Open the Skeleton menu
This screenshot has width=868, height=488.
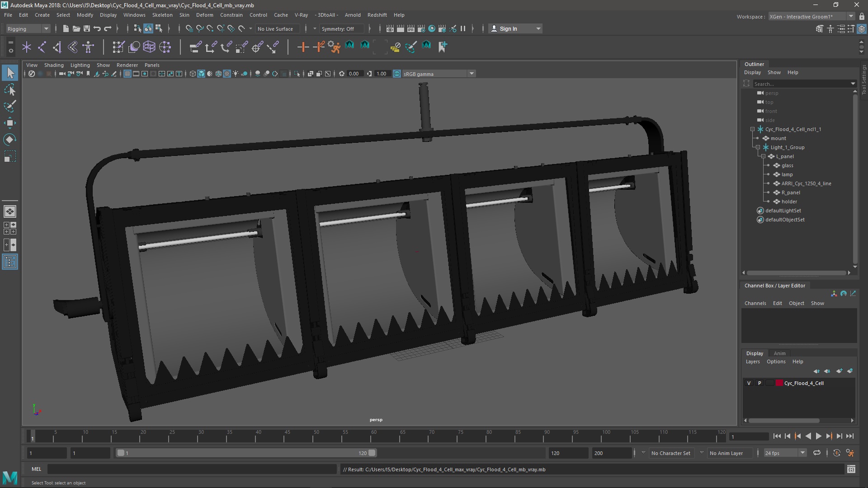(x=162, y=15)
